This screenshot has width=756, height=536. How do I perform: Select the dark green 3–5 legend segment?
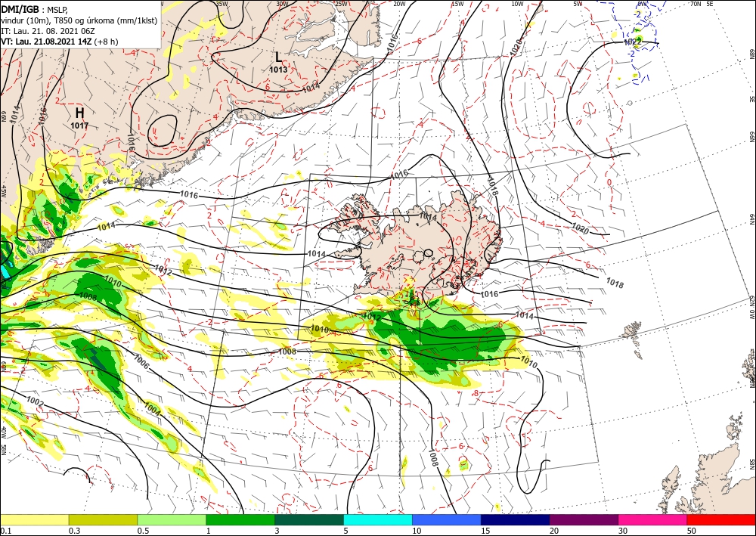click(x=309, y=519)
